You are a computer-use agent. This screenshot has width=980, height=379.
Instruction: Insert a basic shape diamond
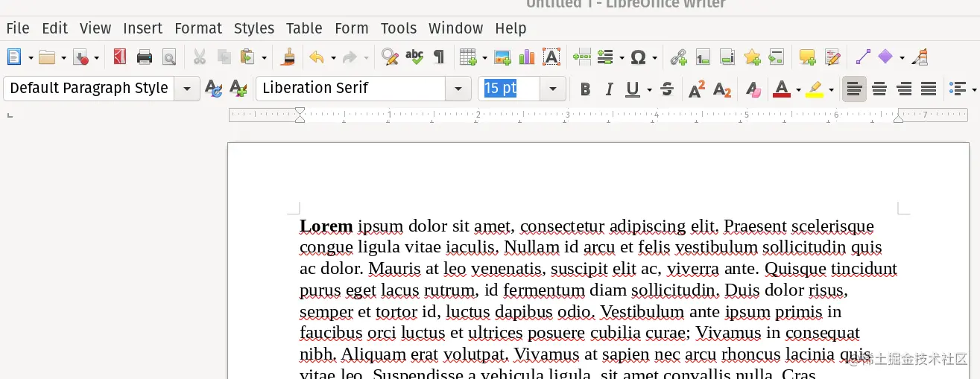pos(885,57)
